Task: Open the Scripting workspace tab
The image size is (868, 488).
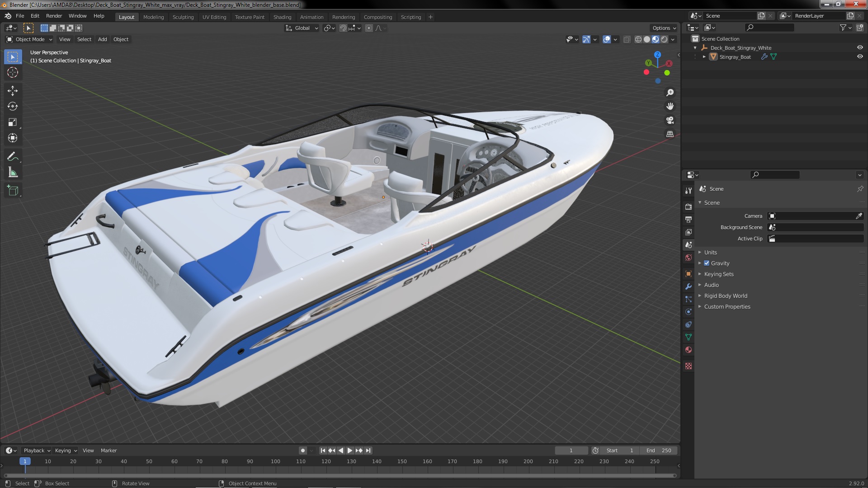Action: (x=410, y=17)
